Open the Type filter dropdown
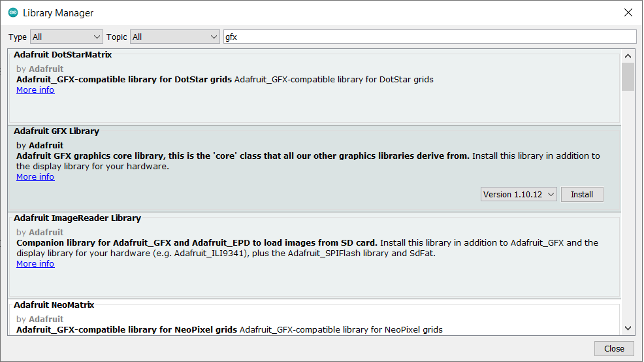Image resolution: width=644 pixels, height=362 pixels. pyautogui.click(x=67, y=37)
